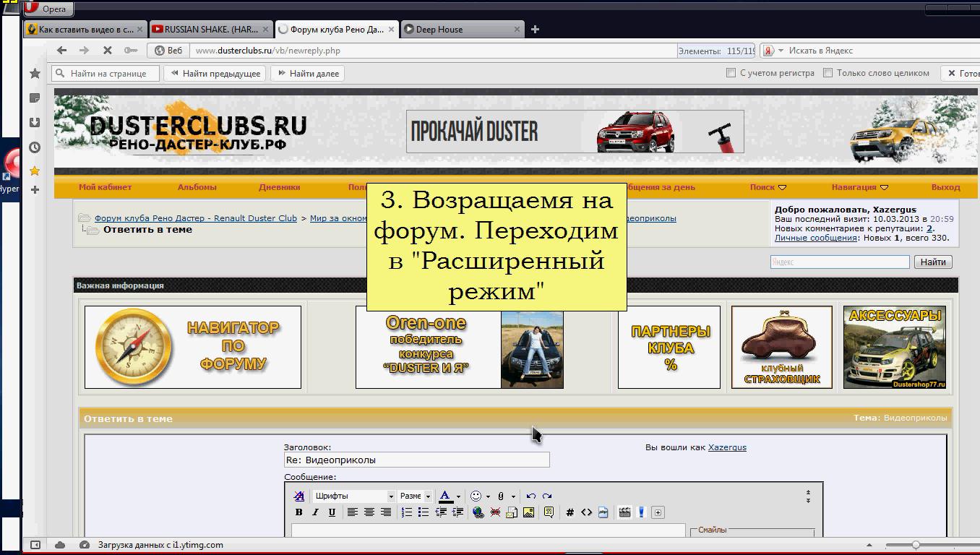Click the PHP tags icon
The height and width of the screenshot is (555, 980).
[603, 512]
